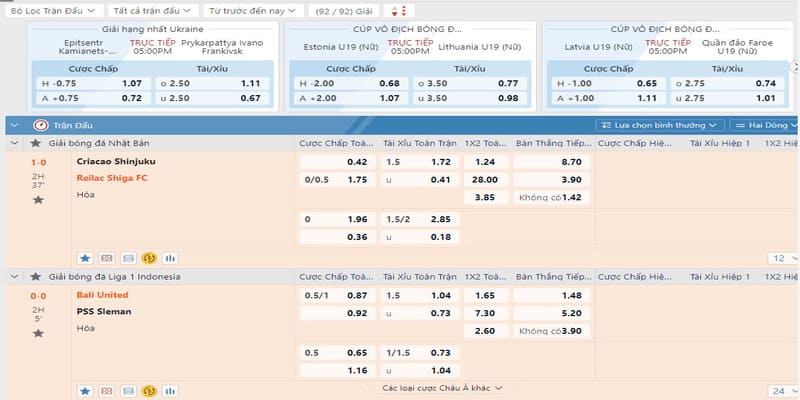Select Ukraine match over 2.50 odds 1.11

pyautogui.click(x=213, y=84)
